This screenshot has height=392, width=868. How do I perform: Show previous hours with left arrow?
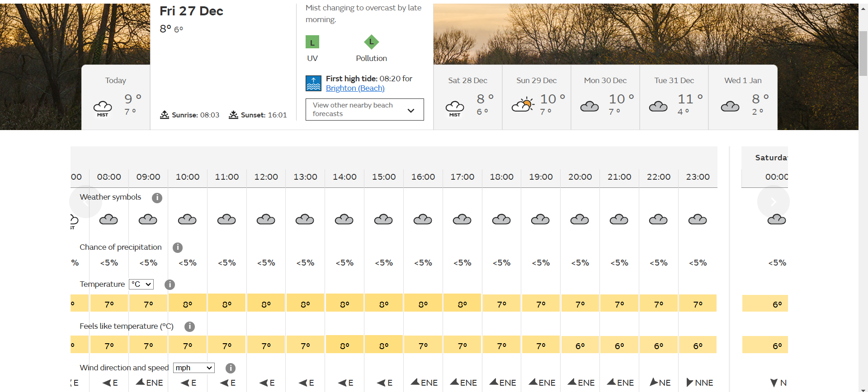point(85,201)
